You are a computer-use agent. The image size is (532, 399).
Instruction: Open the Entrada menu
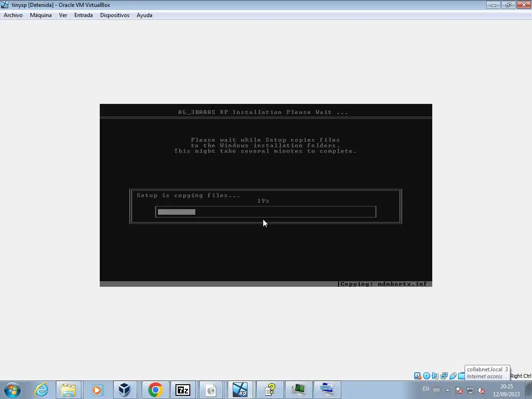pos(84,15)
